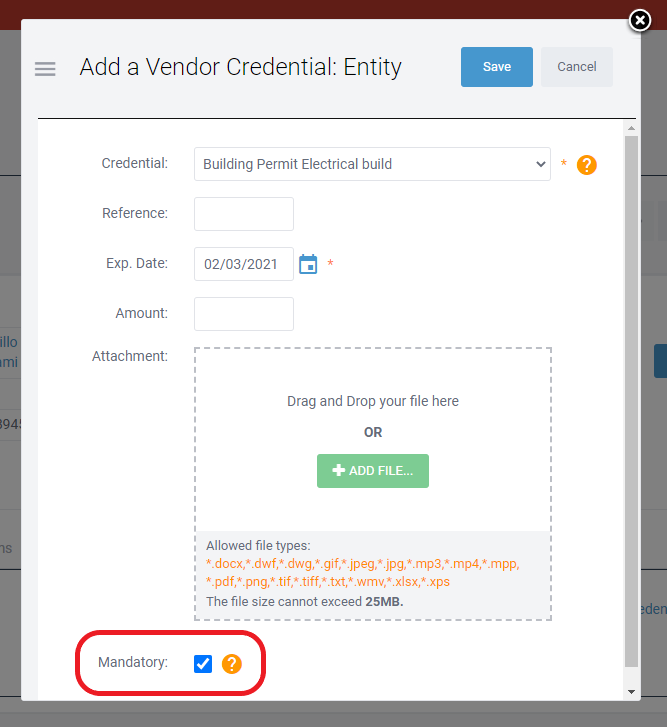Click the partially hidden blue button behind dialog
This screenshot has height=727, width=667.
660,361
